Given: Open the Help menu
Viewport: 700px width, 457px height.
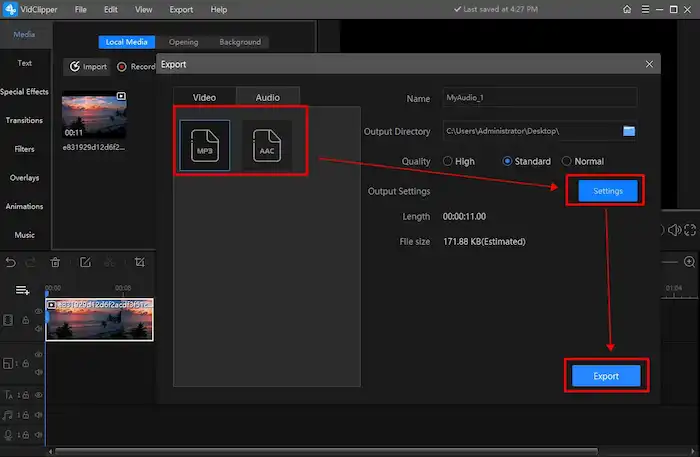Looking at the screenshot, I should tap(219, 9).
